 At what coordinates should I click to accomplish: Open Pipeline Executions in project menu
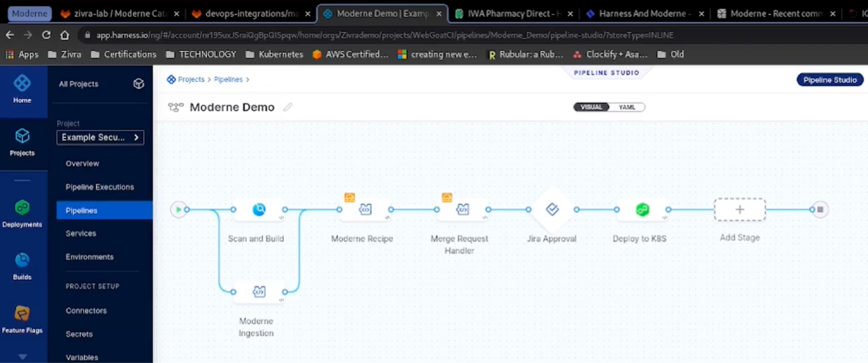point(100,187)
